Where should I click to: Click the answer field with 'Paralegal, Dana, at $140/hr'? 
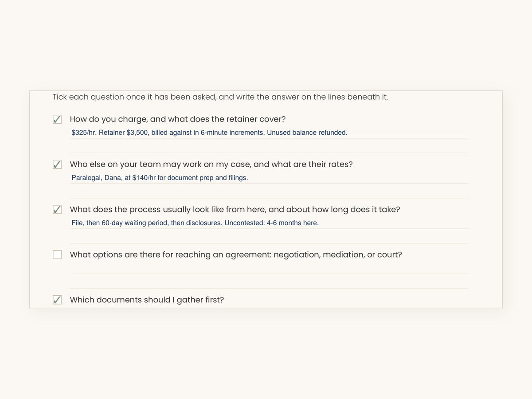point(269,178)
